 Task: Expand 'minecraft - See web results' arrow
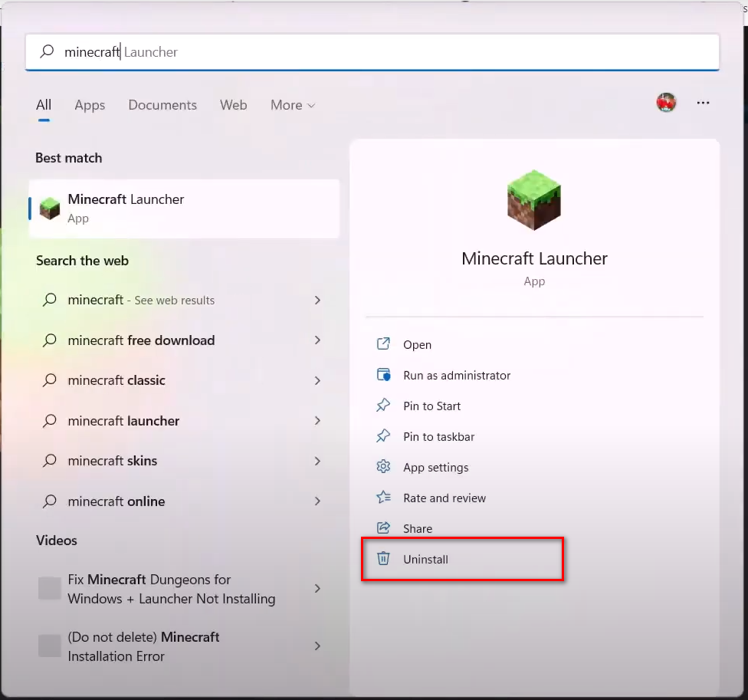pos(318,300)
